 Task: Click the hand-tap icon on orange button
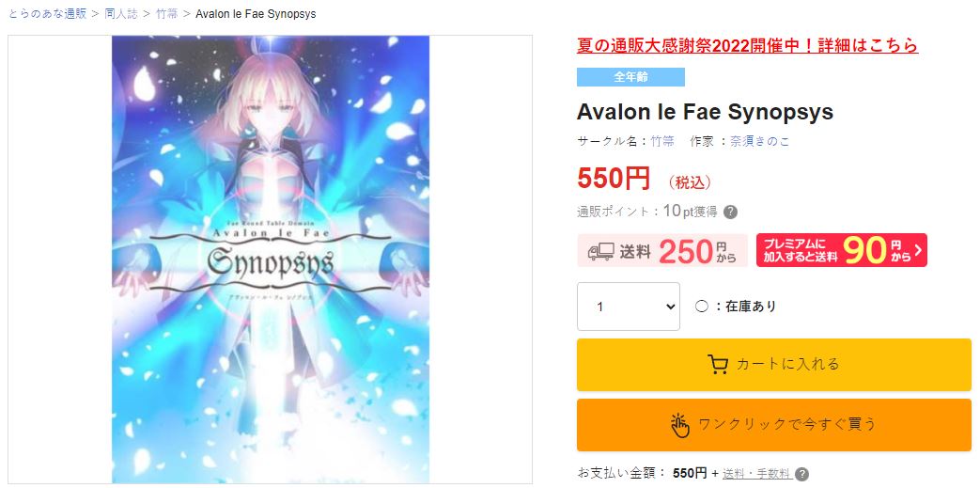tap(679, 425)
